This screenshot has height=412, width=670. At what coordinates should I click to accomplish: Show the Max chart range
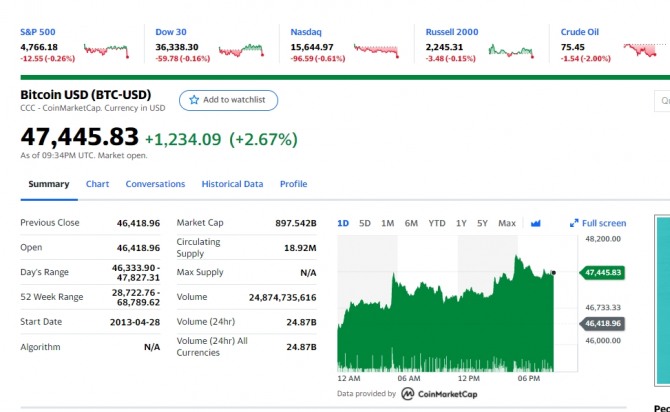(x=507, y=223)
